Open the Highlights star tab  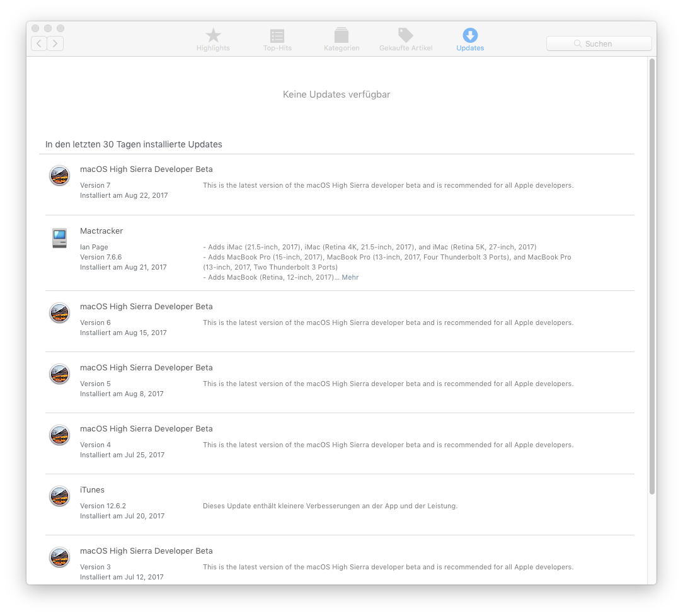click(x=213, y=40)
